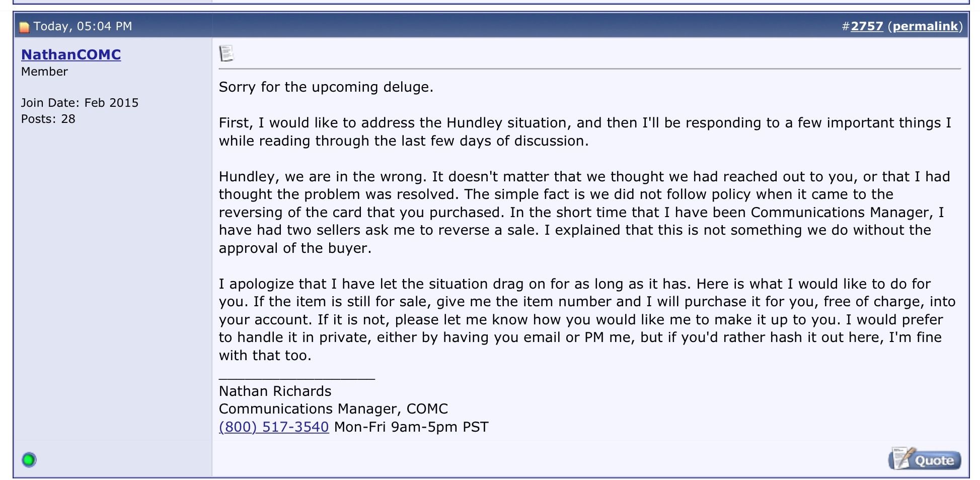Click the paragraph beginning 'Hundley, we are'

[584, 212]
